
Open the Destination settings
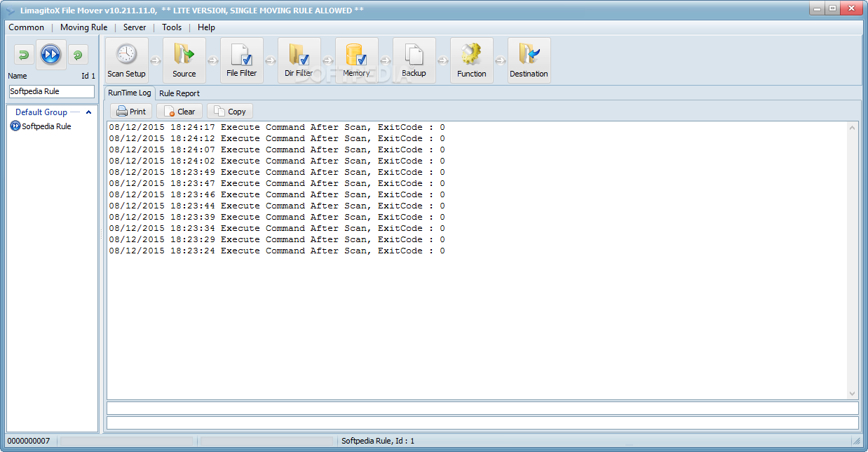tap(529, 60)
